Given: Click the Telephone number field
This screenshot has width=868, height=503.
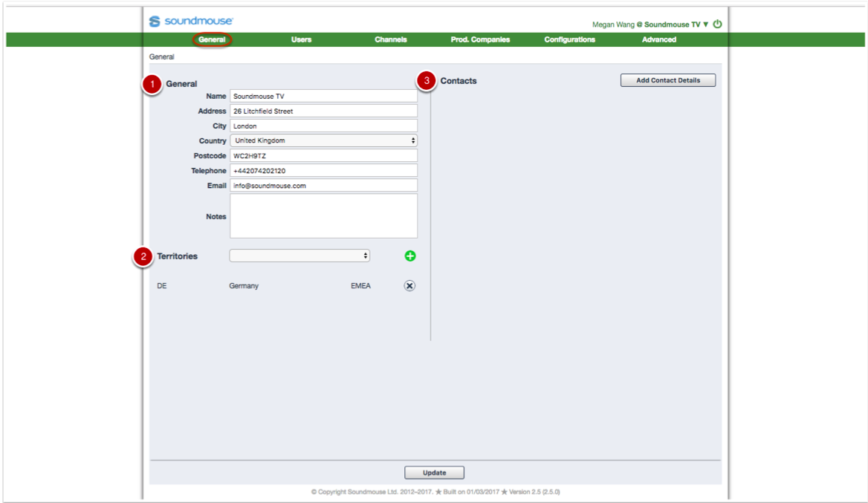Looking at the screenshot, I should click(324, 171).
